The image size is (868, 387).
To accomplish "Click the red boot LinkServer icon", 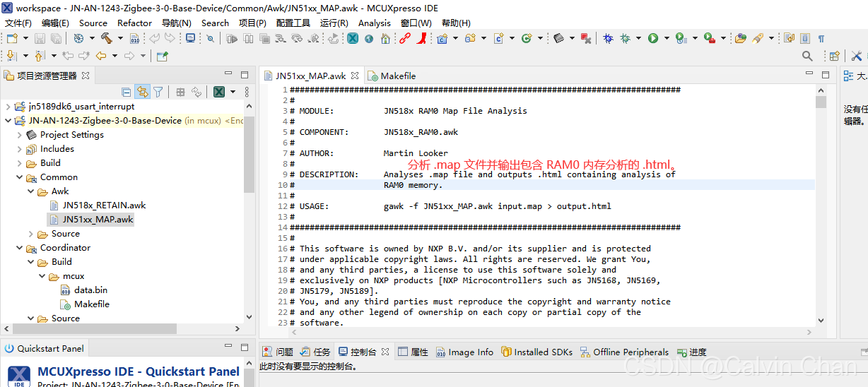I will pyautogui.click(x=421, y=38).
